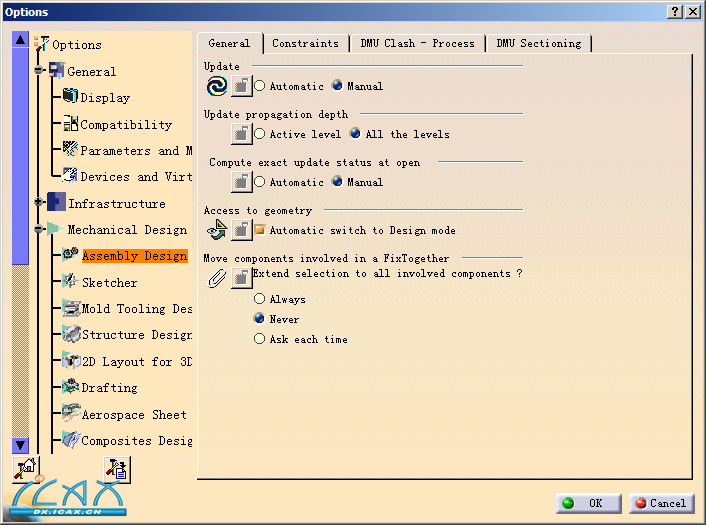Click the Mechanical Design category icon
Viewport: 706px width, 525px height.
55,228
